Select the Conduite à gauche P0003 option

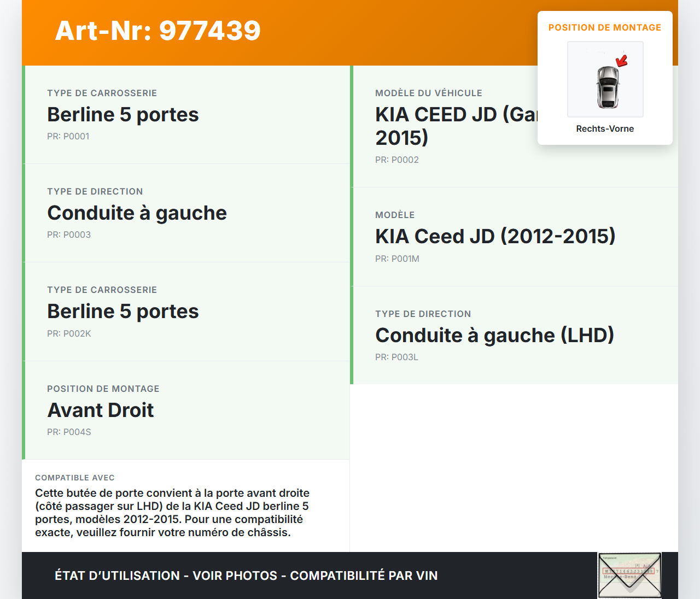(186, 213)
